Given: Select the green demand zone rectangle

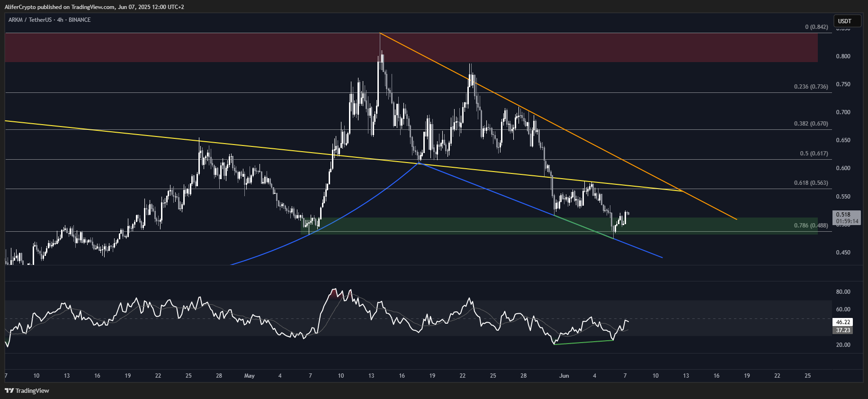Looking at the screenshot, I should click(559, 226).
